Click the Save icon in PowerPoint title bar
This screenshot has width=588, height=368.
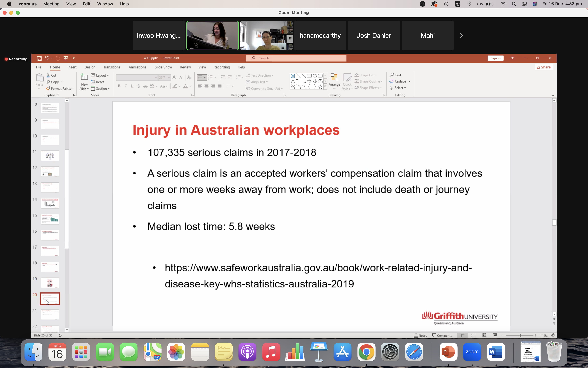coord(39,58)
